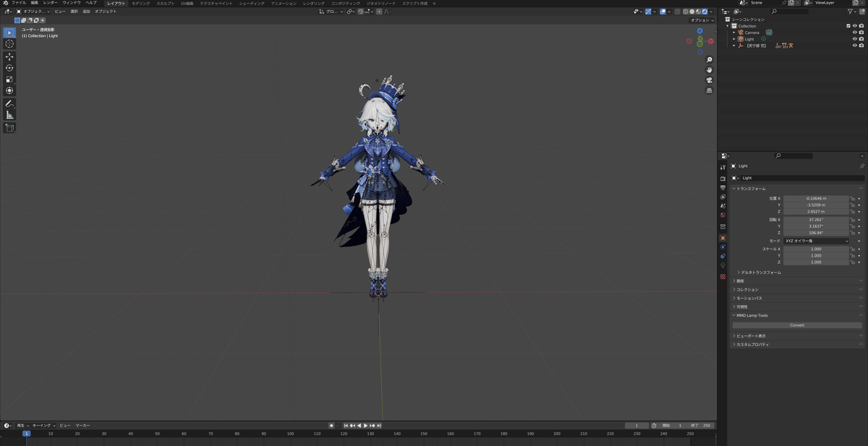Click the Convert button in MMD Lamp Tools
Image resolution: width=868 pixels, height=446 pixels.
tap(797, 325)
